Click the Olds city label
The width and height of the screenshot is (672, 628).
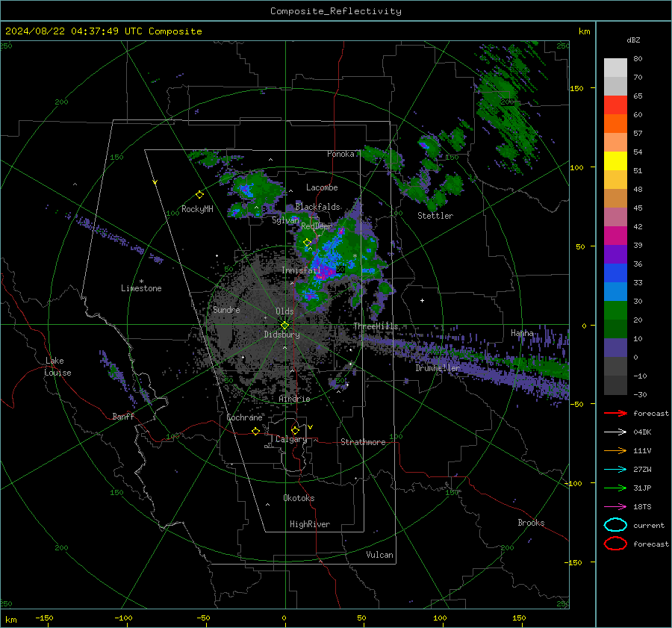(284, 311)
